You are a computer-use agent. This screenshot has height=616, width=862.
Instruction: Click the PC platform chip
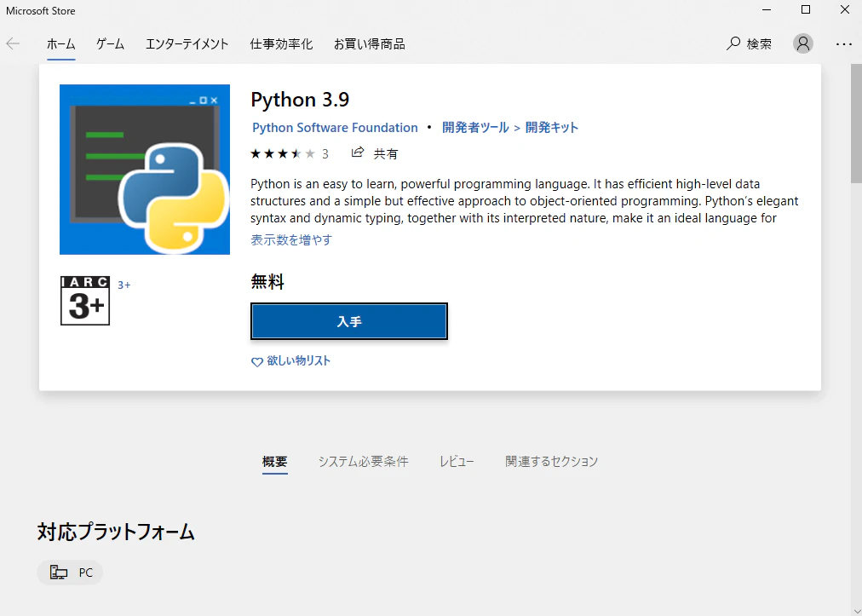pos(70,573)
